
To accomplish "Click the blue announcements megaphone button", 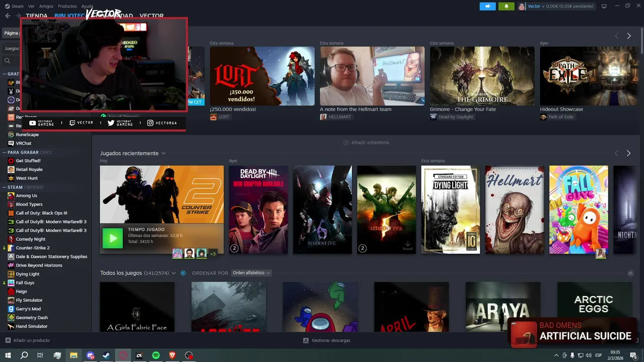I will point(487,6).
